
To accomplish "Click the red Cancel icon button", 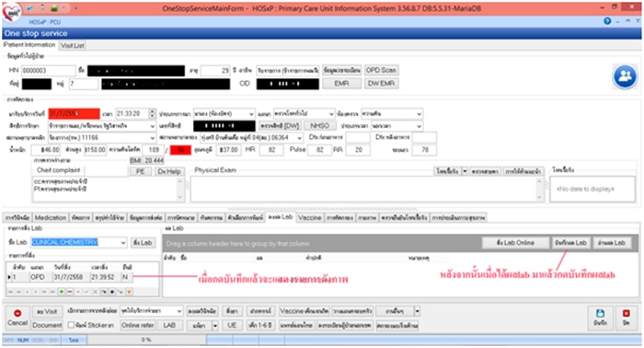I will [x=17, y=314].
